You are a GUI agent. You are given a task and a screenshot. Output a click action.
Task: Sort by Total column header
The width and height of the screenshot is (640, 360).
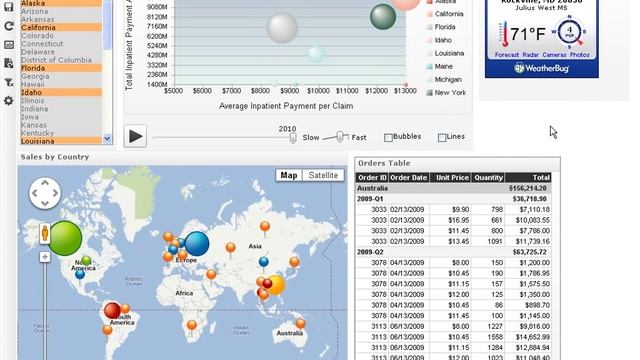(x=528, y=178)
